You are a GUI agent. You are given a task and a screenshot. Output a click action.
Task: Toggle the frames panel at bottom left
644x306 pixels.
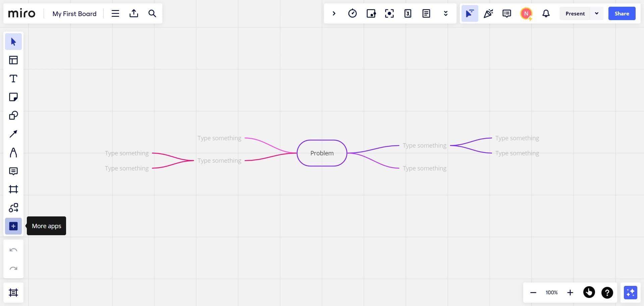[13, 293]
